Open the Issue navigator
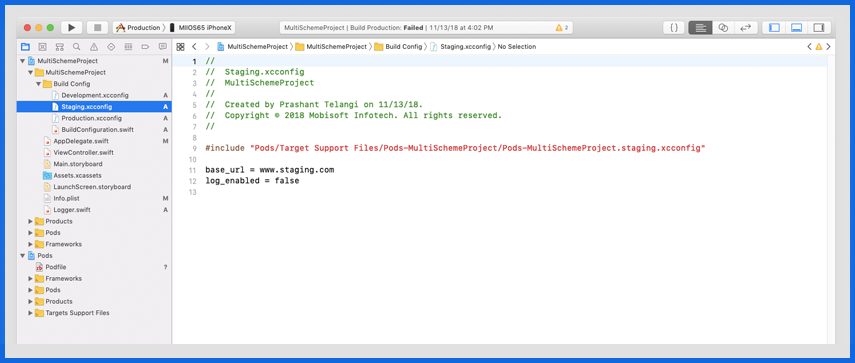 pyautogui.click(x=94, y=47)
